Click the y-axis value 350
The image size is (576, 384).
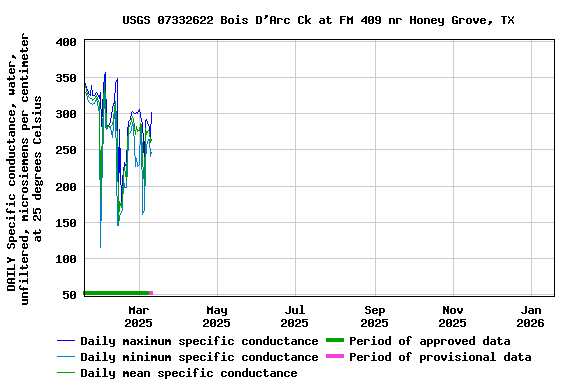point(66,78)
